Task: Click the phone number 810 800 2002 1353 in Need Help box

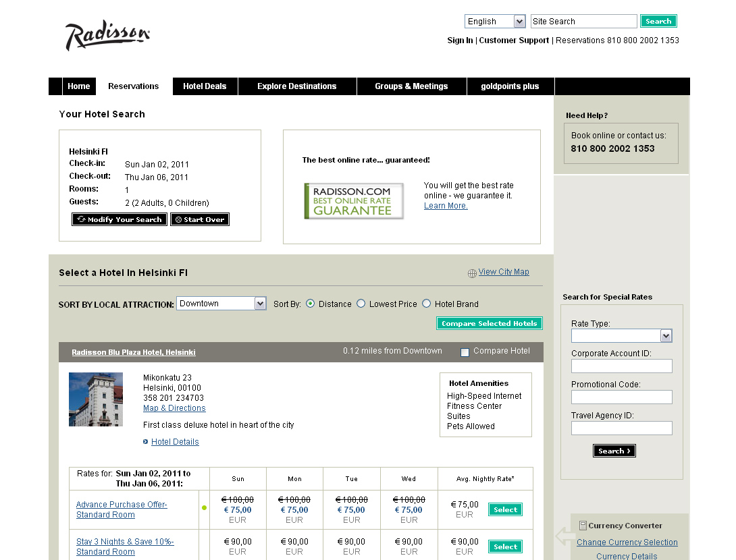Action: (x=612, y=148)
